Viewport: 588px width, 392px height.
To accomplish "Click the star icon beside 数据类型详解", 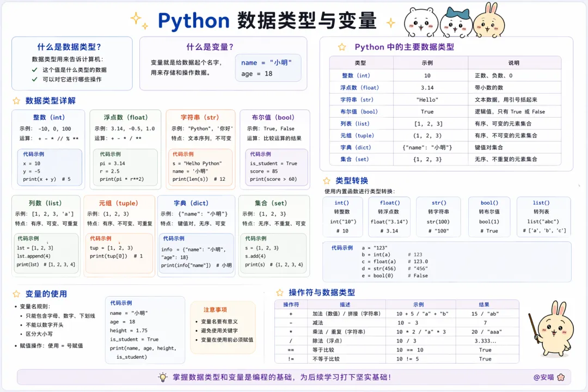I will coord(16,101).
